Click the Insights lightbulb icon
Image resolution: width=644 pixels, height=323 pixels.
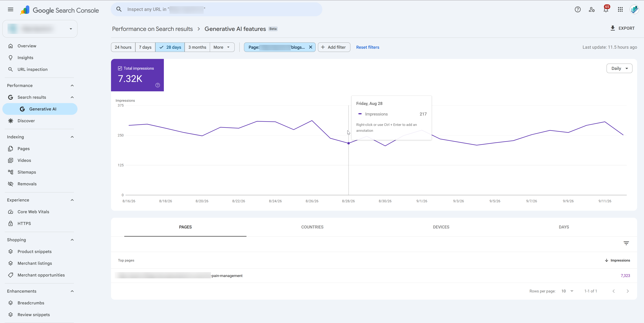coord(11,58)
